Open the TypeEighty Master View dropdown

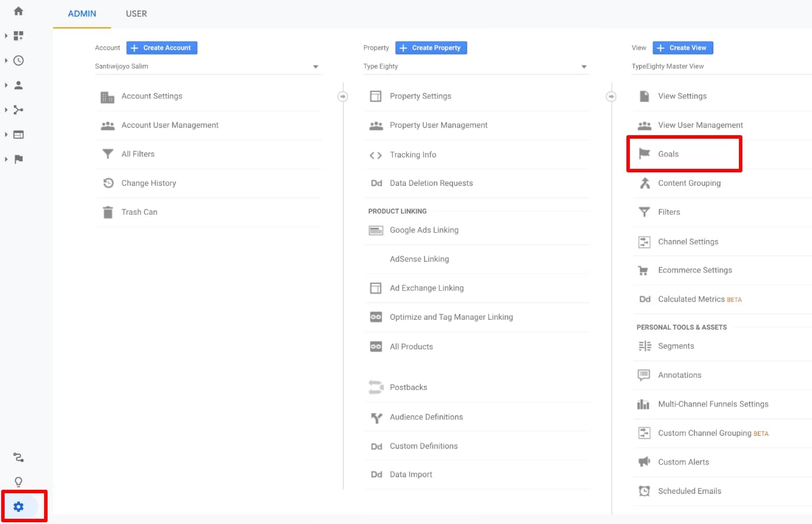pos(722,66)
